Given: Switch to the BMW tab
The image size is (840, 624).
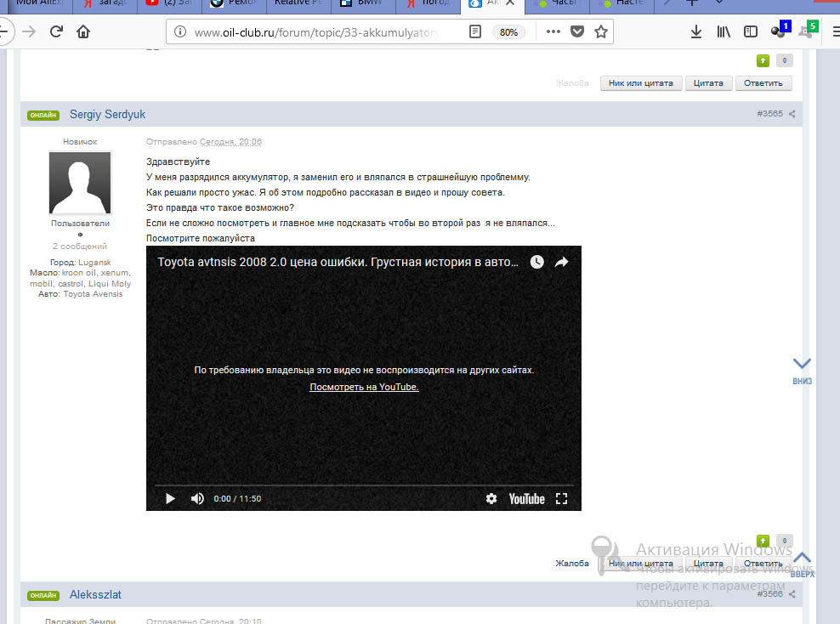Looking at the screenshot, I should click(x=363, y=3).
